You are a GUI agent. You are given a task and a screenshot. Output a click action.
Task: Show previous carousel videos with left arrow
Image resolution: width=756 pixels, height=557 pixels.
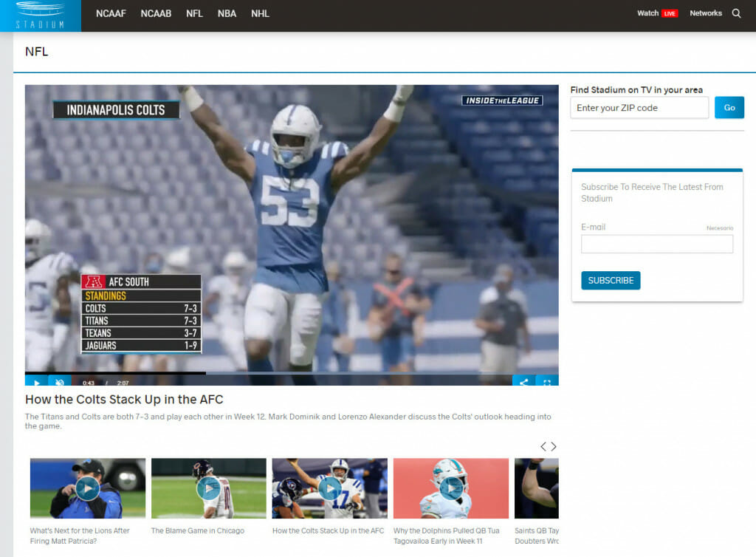(x=543, y=447)
